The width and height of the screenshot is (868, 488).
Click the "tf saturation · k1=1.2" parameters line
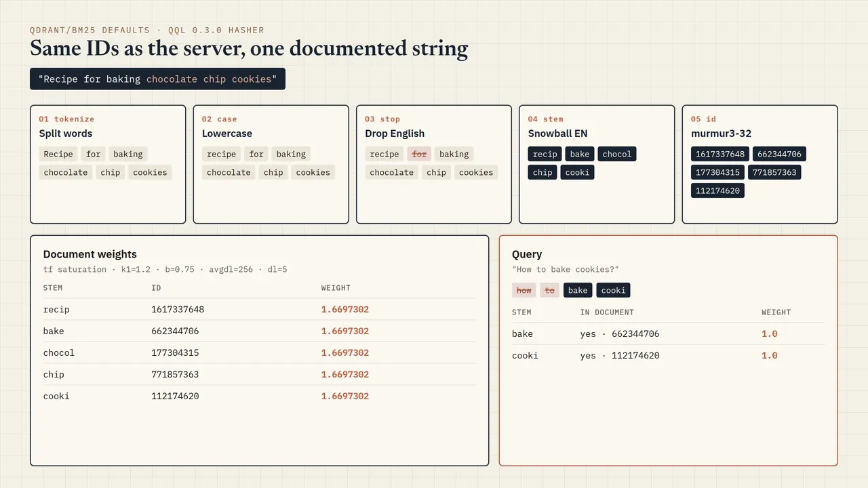[165, 269]
